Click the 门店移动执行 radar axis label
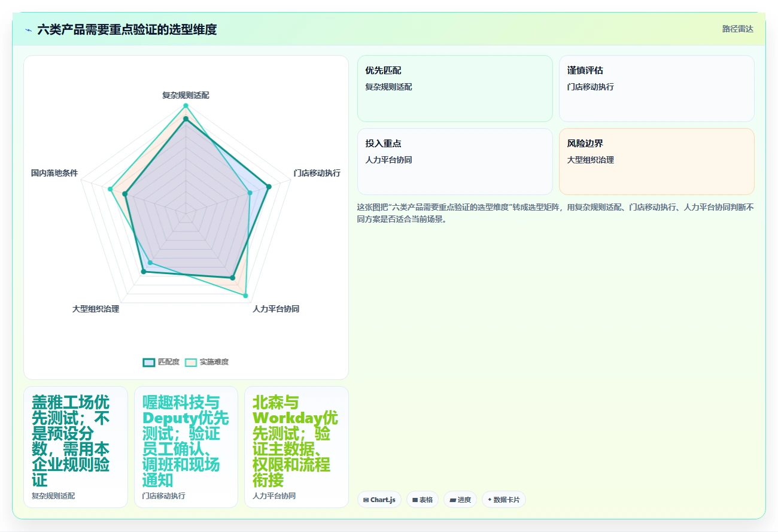The width and height of the screenshot is (778, 532). 317,173
